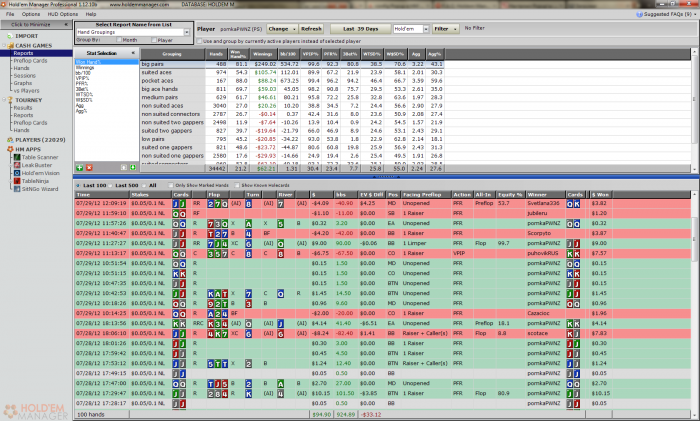Click the Suggested FAQs help icon
Viewport: 700px width, 421px height.
pyautogui.click(x=639, y=14)
